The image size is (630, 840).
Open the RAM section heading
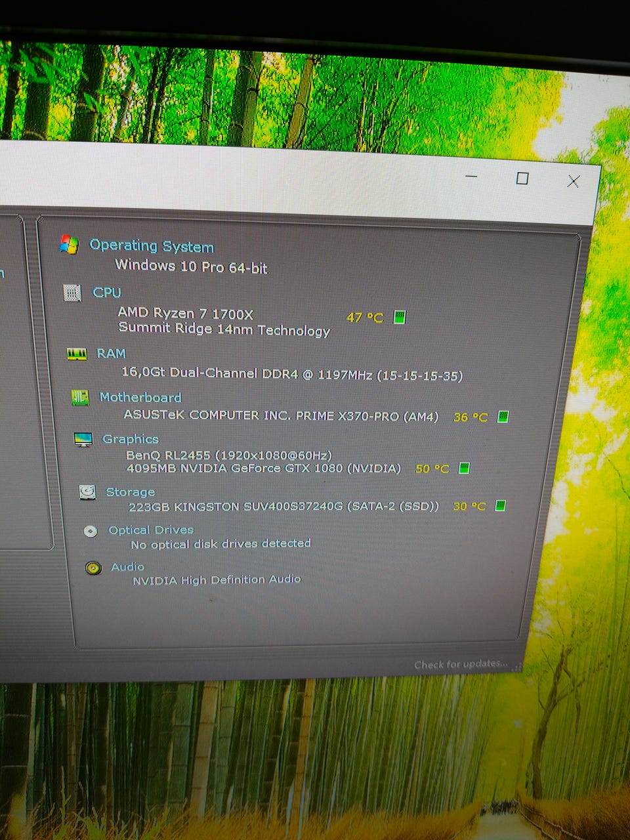click(111, 354)
